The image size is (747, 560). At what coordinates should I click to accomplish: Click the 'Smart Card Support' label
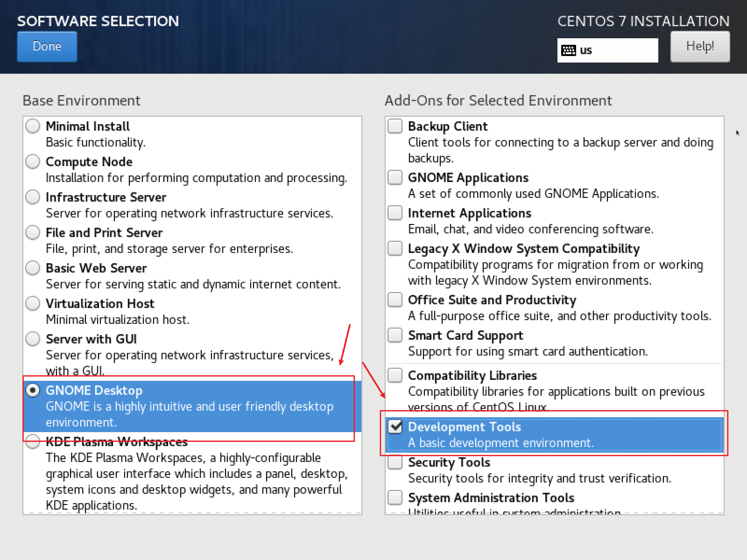[466, 335]
